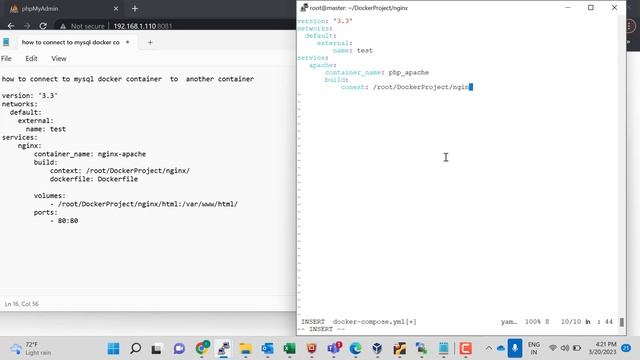Close the PuTTY terminal window
This screenshot has height=360, width=640.
pos(614,8)
